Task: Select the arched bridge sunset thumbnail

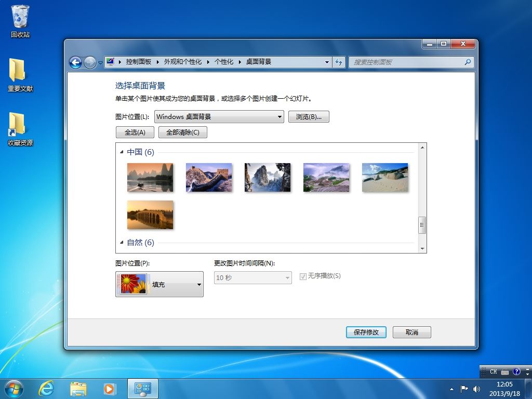Action: pos(150,215)
